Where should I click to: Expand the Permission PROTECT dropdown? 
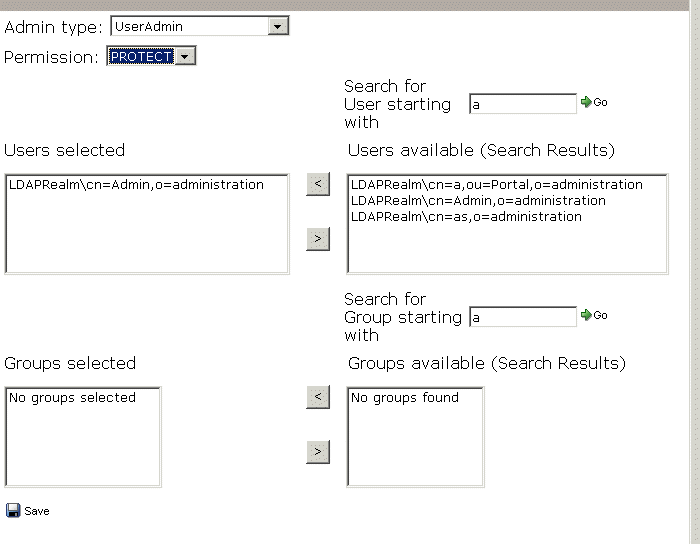pyautogui.click(x=185, y=57)
